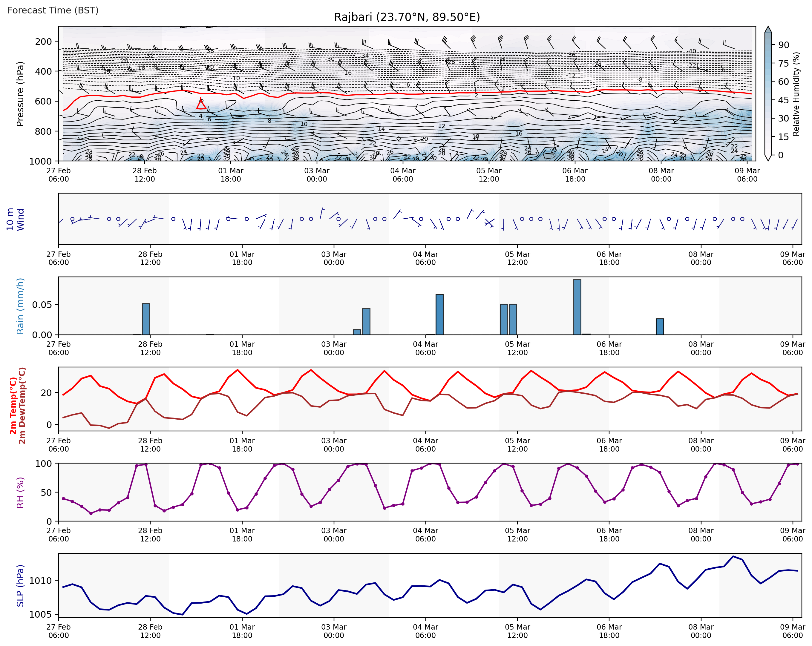The width and height of the screenshot is (812, 646).
Task: Click the SLP peak point near 08 Mar
Action: pos(733,556)
